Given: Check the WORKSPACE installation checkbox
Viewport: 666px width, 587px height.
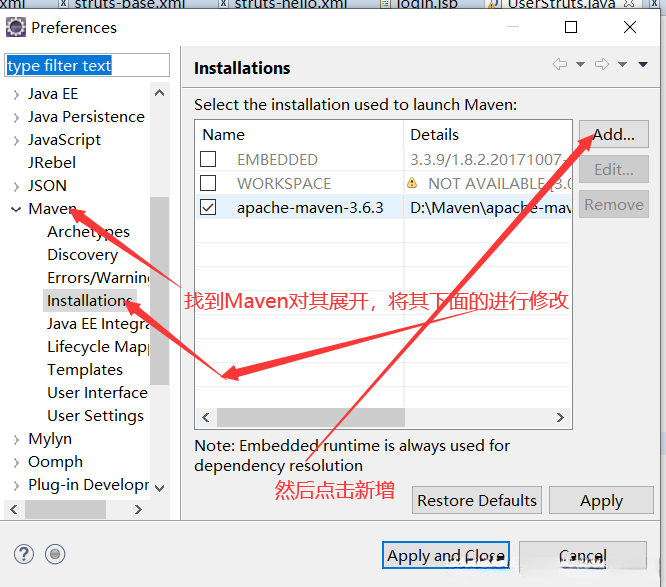Looking at the screenshot, I should point(208,183).
